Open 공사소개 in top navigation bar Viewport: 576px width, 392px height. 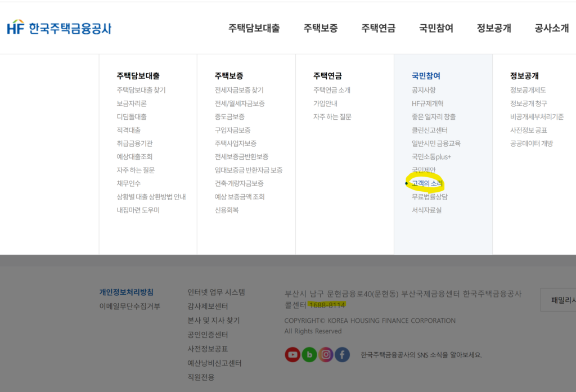[x=552, y=28]
